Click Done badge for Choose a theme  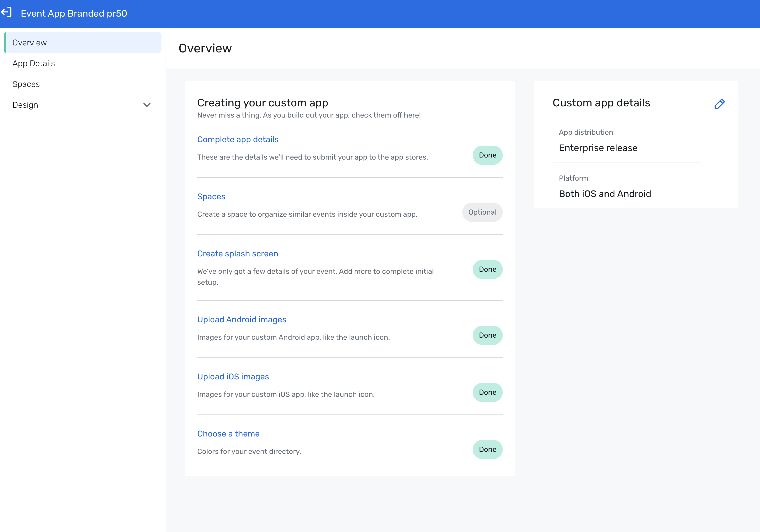pyautogui.click(x=487, y=449)
